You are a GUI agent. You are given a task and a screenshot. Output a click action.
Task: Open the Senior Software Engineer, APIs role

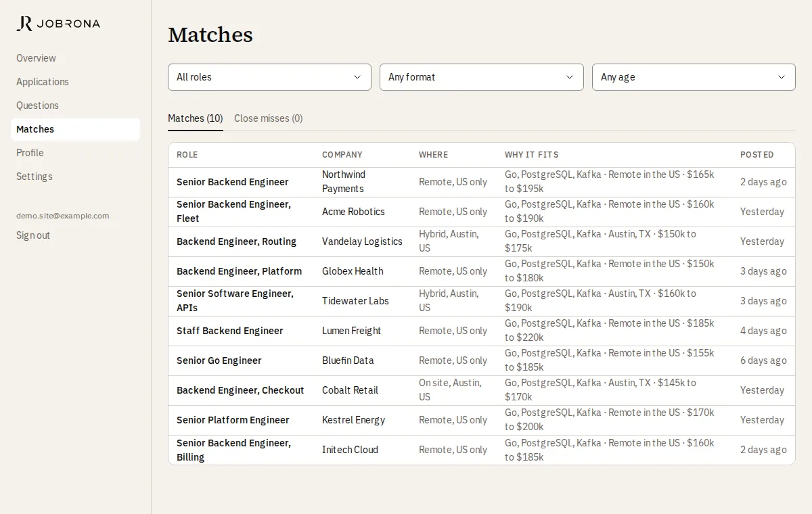point(235,301)
